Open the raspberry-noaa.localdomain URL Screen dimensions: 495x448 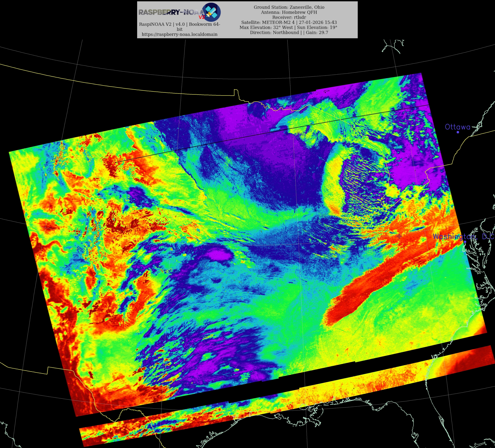[180, 34]
